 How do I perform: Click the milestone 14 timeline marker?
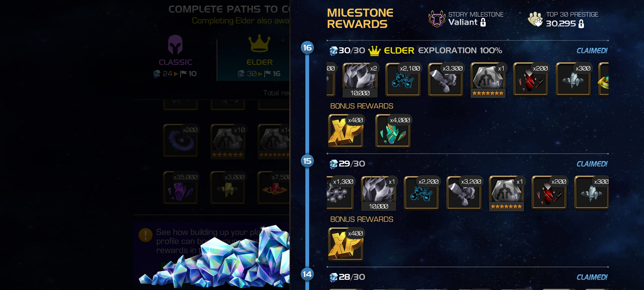tap(308, 274)
